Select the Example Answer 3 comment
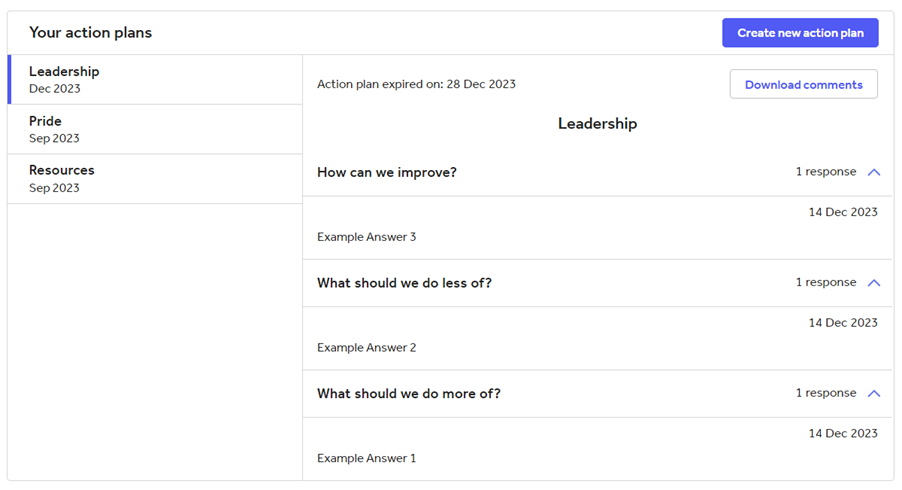The width and height of the screenshot is (902, 490). pos(366,237)
